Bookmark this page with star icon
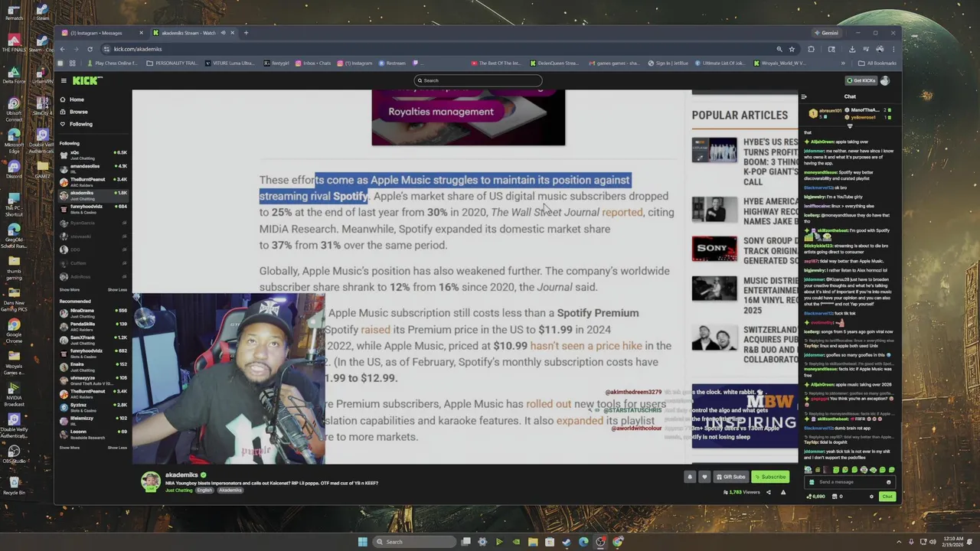Image resolution: width=980 pixels, height=551 pixels. tap(792, 49)
